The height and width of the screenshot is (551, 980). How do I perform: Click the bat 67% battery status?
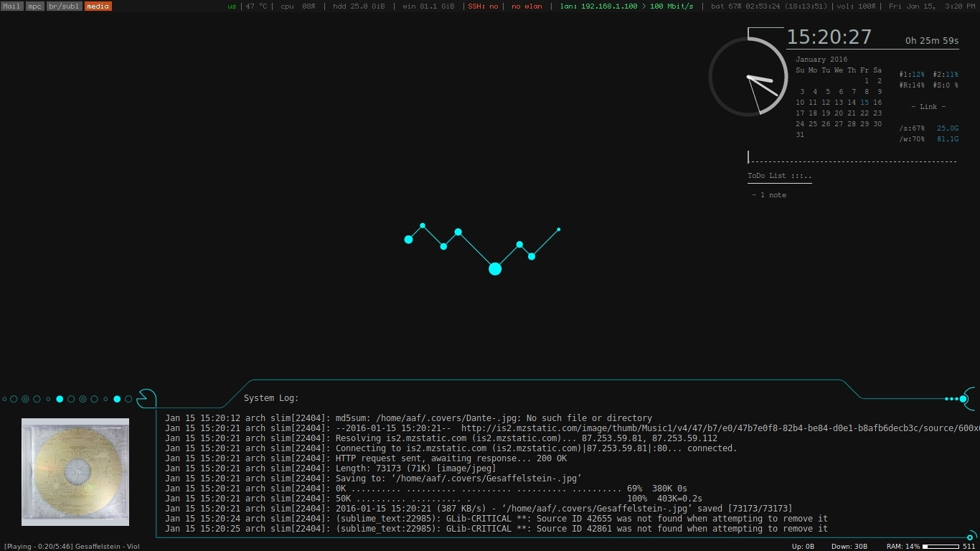pyautogui.click(x=769, y=6)
